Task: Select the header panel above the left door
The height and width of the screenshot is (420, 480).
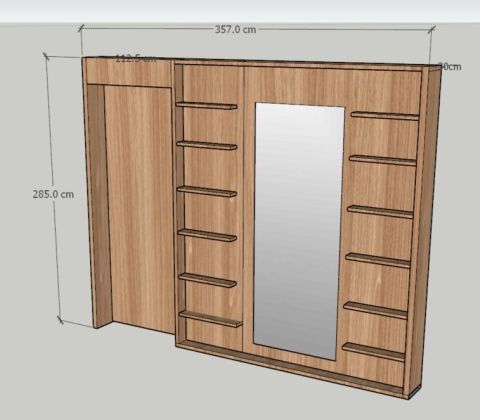Action: pyautogui.click(x=128, y=73)
